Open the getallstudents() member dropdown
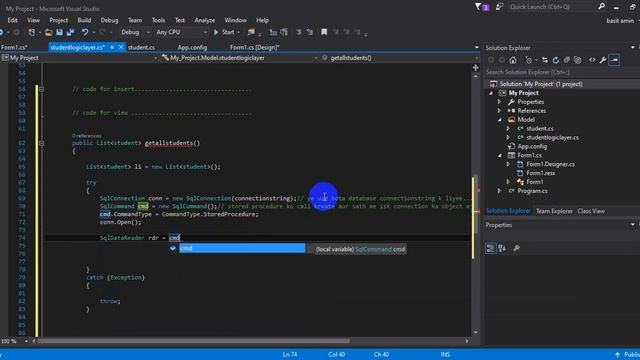640x360 pixels. click(x=399, y=58)
